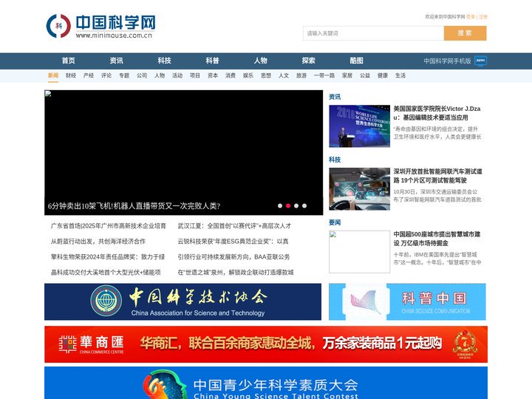532x399 pixels.
Task: Open article 广东省首场2025年广州市高新技术企业培育
Action: [109, 226]
